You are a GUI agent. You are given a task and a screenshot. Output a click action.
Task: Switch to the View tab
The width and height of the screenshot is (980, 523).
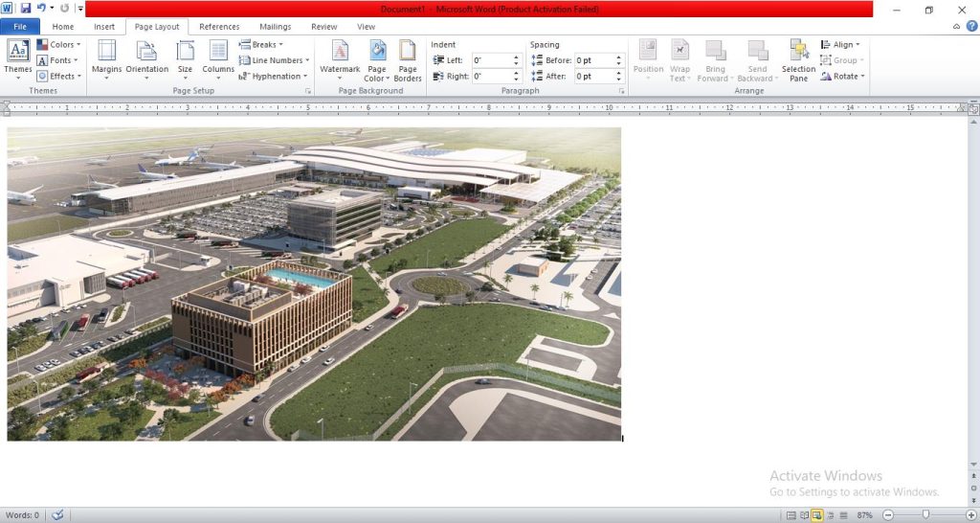pyautogui.click(x=367, y=26)
